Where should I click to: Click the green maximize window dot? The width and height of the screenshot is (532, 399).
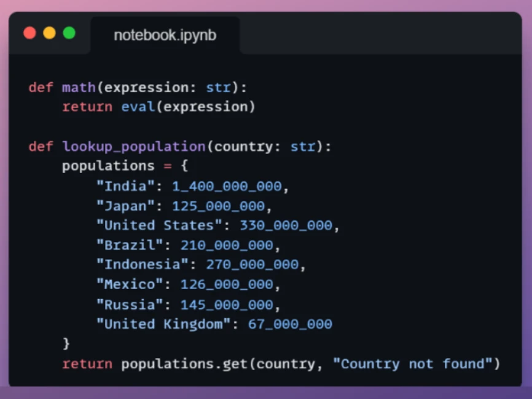click(x=69, y=33)
